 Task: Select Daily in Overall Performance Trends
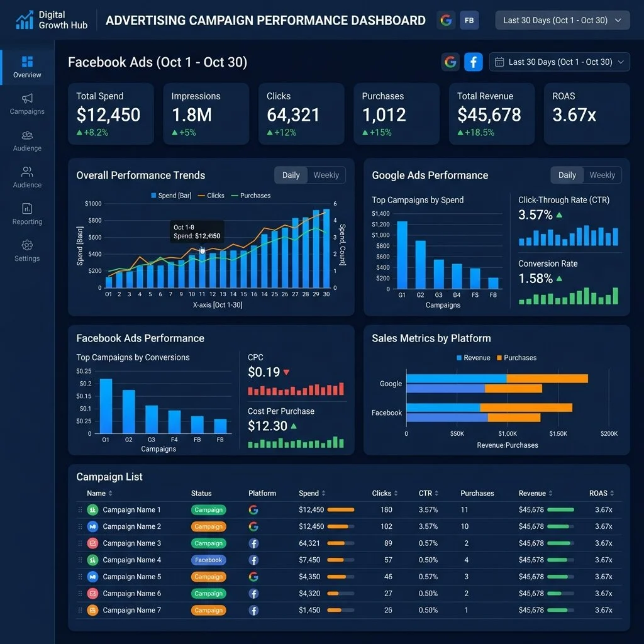[x=291, y=175]
